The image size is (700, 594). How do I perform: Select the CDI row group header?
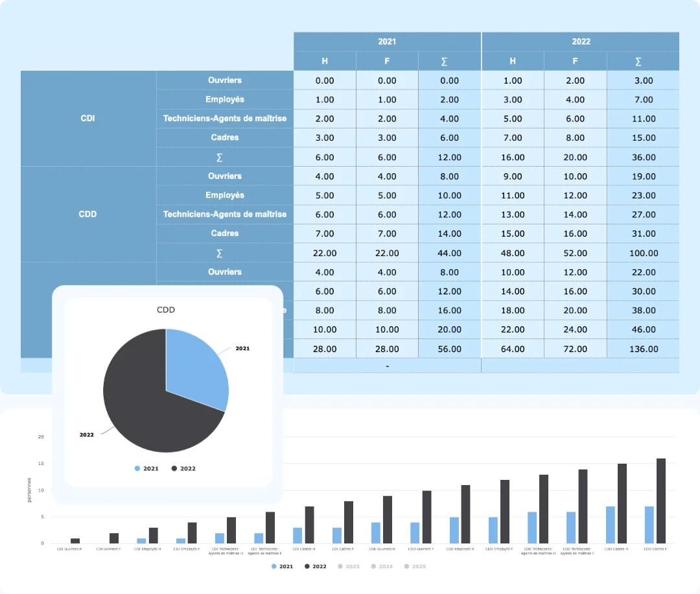tap(88, 119)
